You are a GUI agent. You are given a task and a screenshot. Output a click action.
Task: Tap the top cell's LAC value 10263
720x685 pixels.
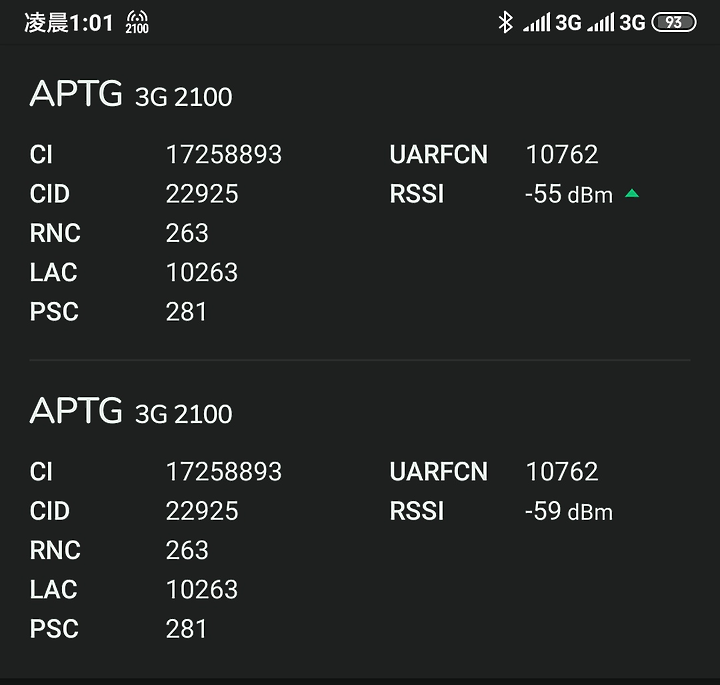(202, 272)
